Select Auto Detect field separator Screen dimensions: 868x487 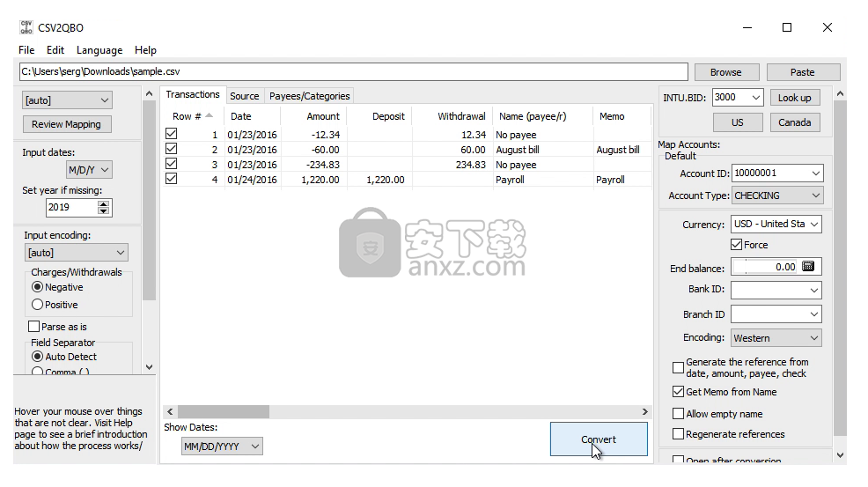click(x=37, y=357)
